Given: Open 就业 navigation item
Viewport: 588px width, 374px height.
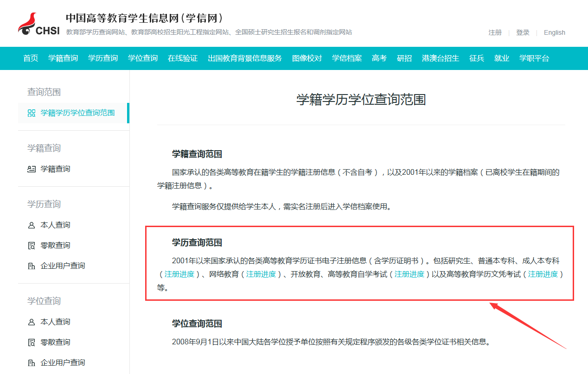Looking at the screenshot, I should click(502, 58).
